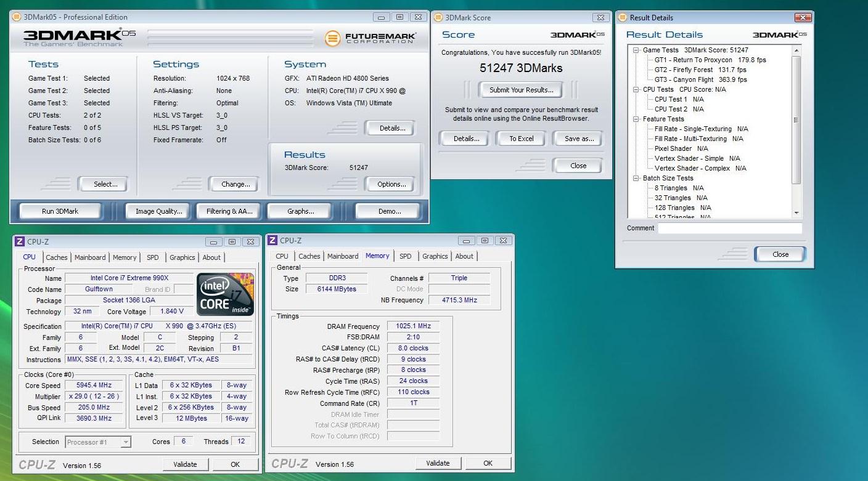Open the SPD tab in right CPU-Z window
The height and width of the screenshot is (481, 868).
tap(405, 256)
